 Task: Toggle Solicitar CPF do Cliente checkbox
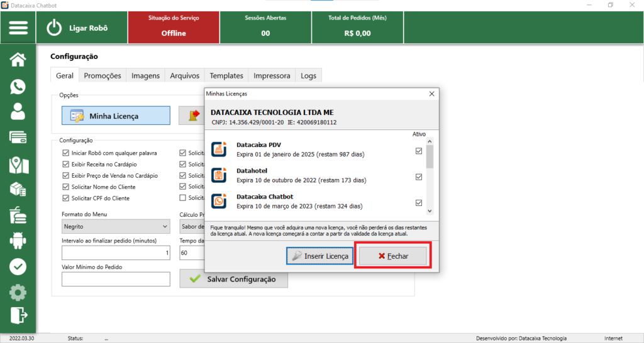[x=66, y=198]
